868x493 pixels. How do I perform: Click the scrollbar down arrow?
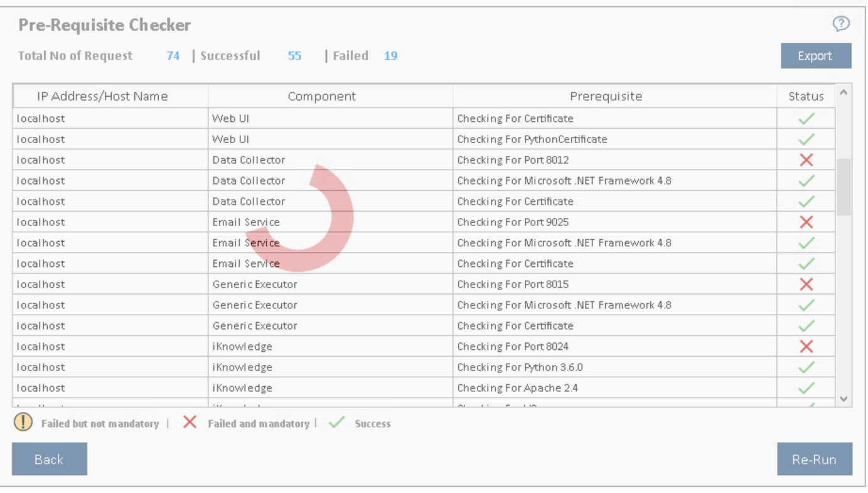844,398
